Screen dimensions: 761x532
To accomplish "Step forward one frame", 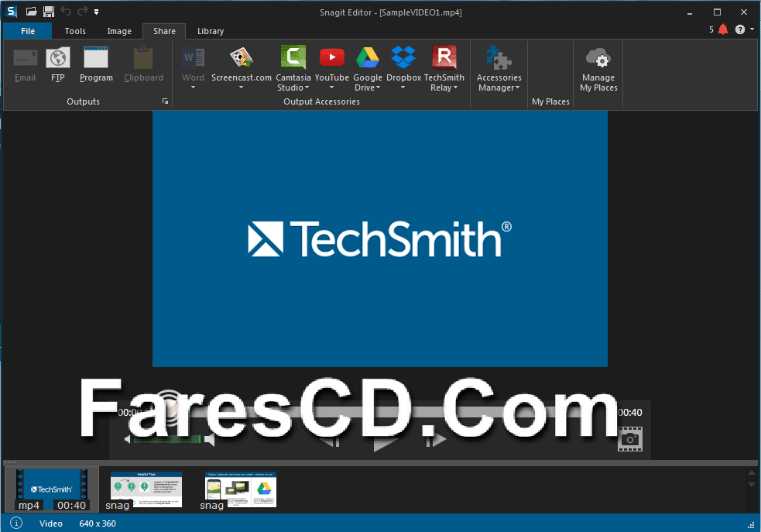I will click(435, 441).
